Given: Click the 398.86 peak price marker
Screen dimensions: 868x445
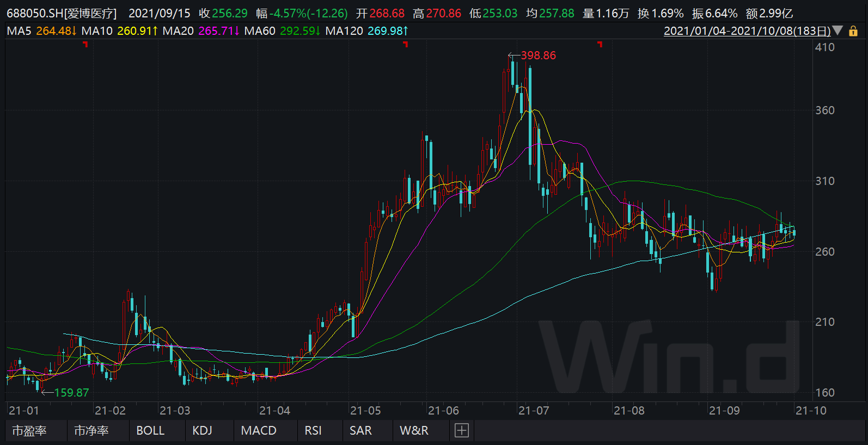Looking at the screenshot, I should point(538,55).
